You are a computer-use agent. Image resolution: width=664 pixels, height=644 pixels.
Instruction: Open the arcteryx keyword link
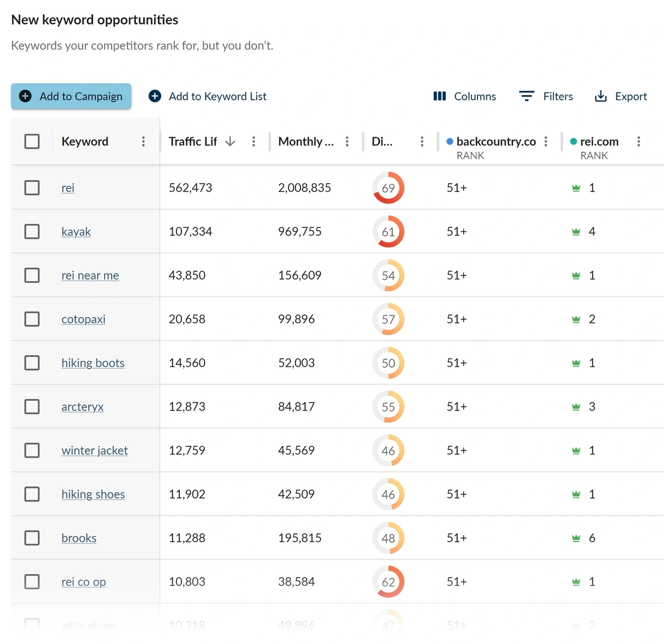click(82, 407)
